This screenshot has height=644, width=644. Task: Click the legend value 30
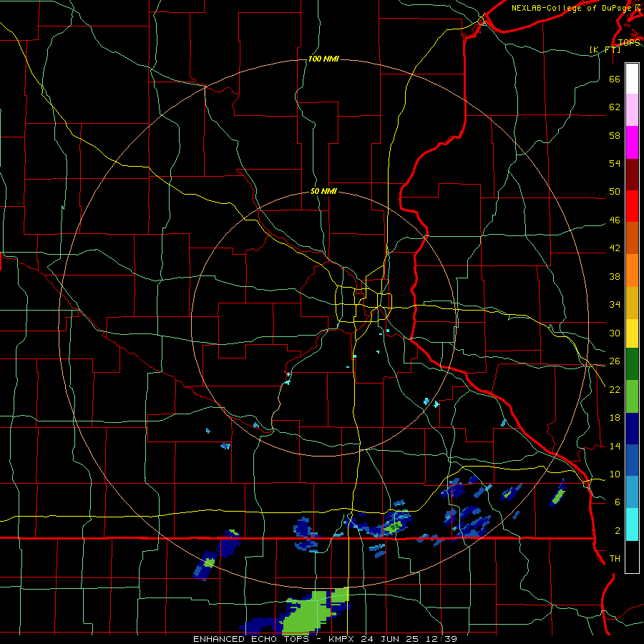[x=615, y=333]
